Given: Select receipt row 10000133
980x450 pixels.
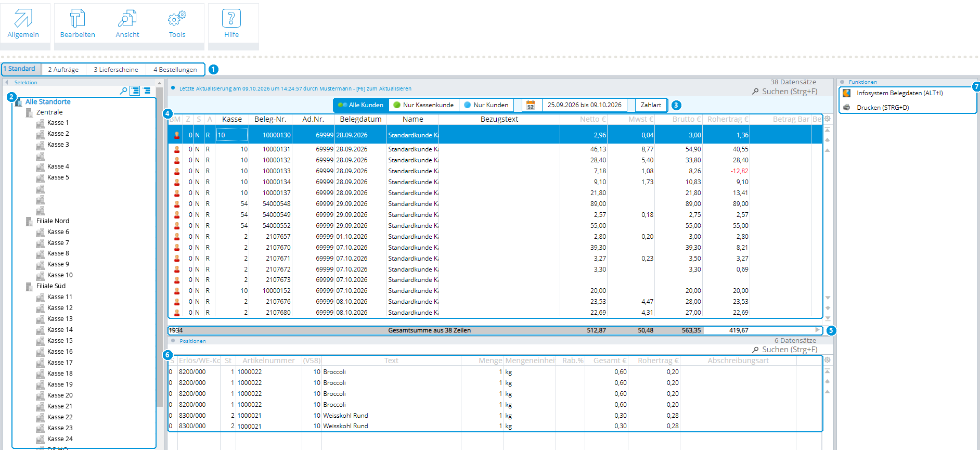Looking at the screenshot, I should pos(495,171).
